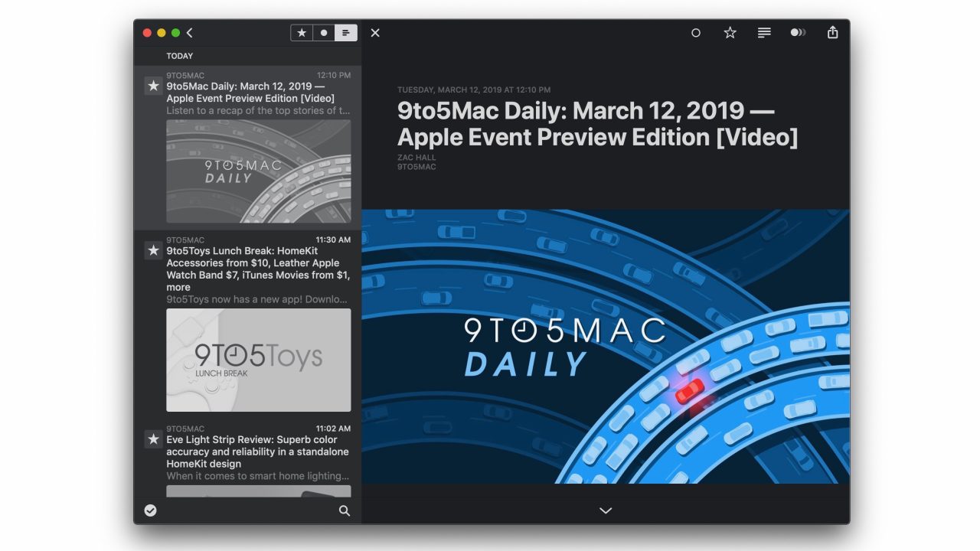Click the 9to5Toys Lunch Break thumbnail
Image resolution: width=980 pixels, height=551 pixels.
pyautogui.click(x=259, y=360)
